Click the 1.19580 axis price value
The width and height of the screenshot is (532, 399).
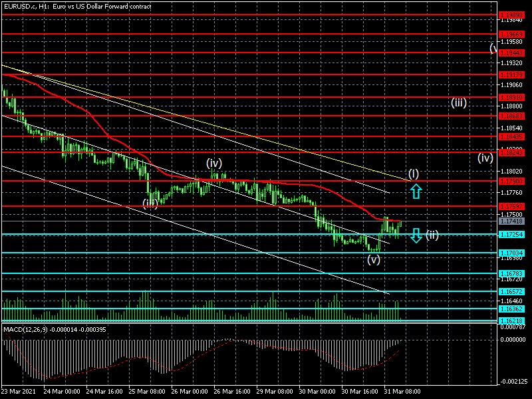pyautogui.click(x=511, y=42)
